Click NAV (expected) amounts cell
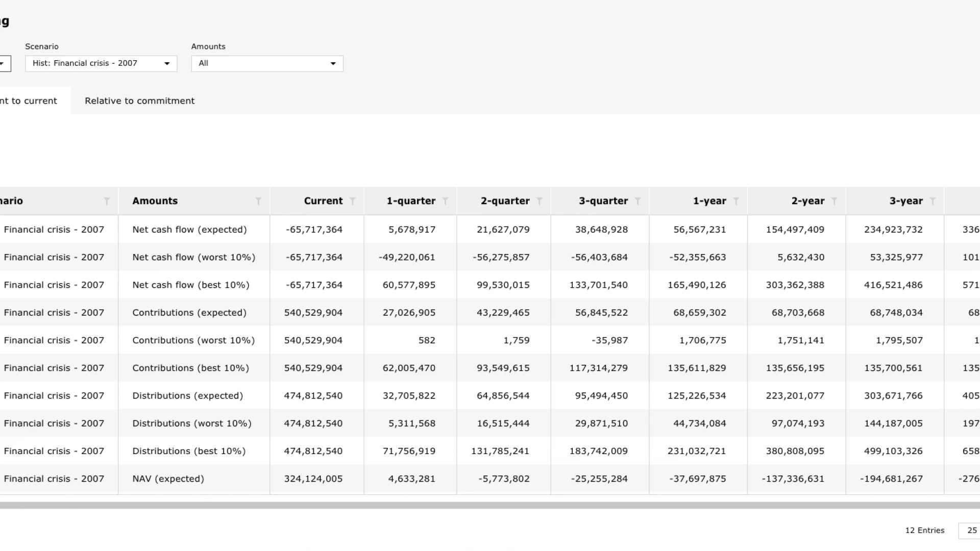This screenshot has height=551, width=980. click(168, 479)
